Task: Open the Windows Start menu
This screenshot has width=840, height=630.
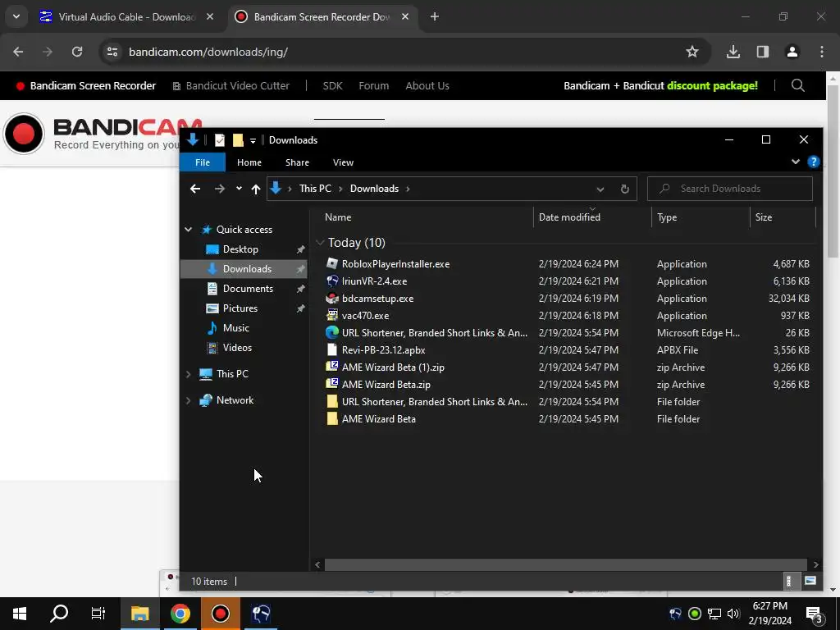Action: pos(20,614)
